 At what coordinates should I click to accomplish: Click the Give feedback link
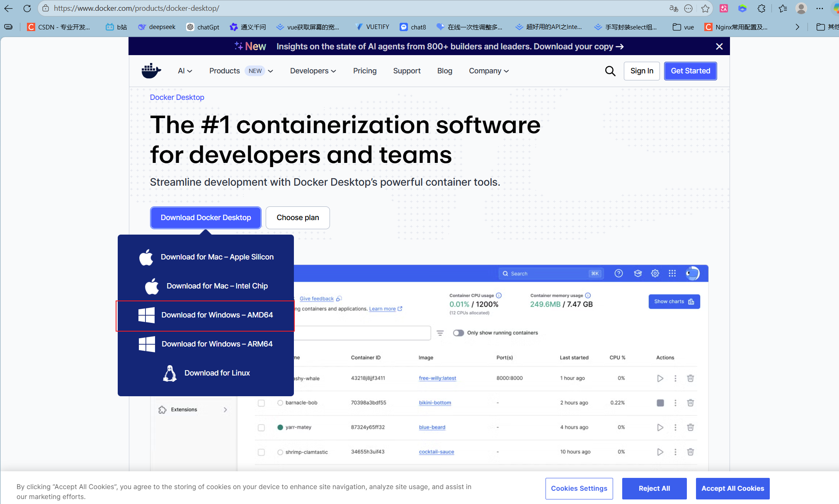(317, 298)
